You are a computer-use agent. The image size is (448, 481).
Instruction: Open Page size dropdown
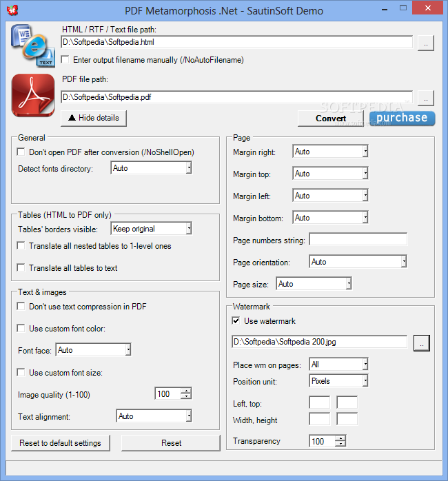point(349,284)
